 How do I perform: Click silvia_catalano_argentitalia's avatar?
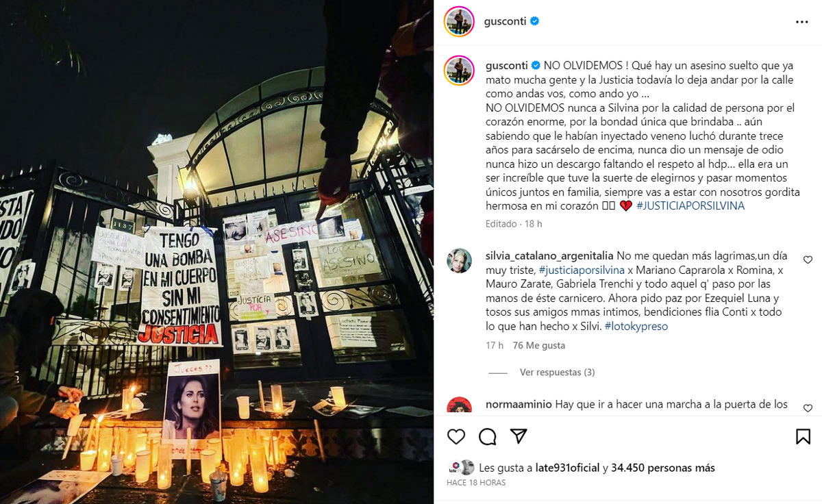click(x=459, y=261)
